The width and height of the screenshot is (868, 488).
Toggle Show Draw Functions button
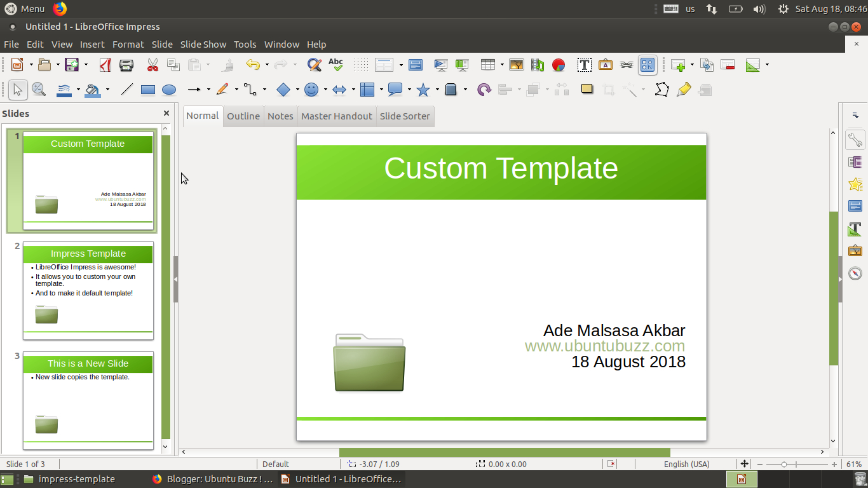point(648,65)
